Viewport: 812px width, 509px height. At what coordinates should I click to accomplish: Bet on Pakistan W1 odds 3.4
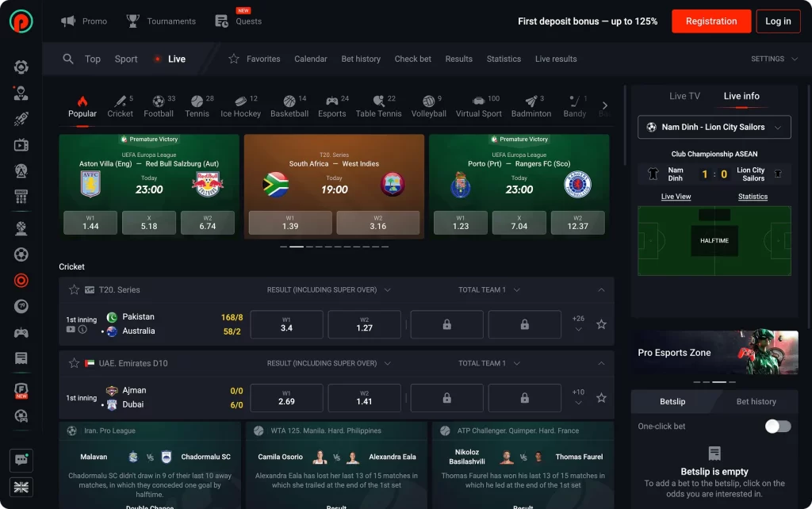(286, 324)
